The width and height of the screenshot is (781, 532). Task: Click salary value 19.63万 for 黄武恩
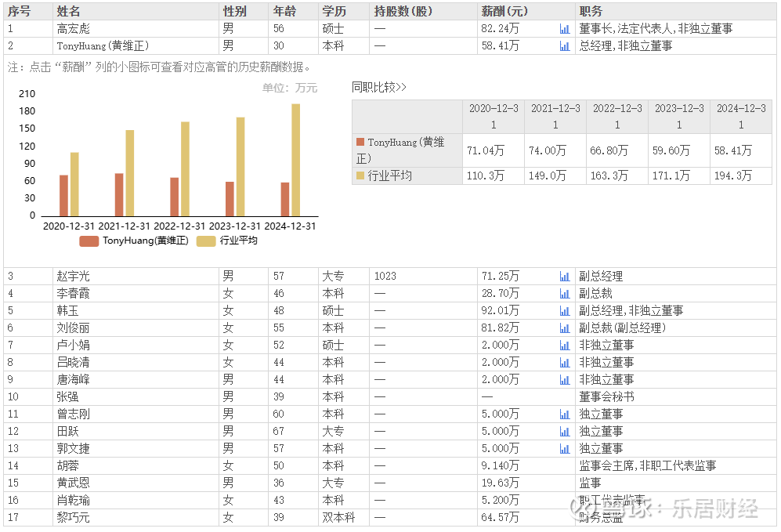[500, 483]
